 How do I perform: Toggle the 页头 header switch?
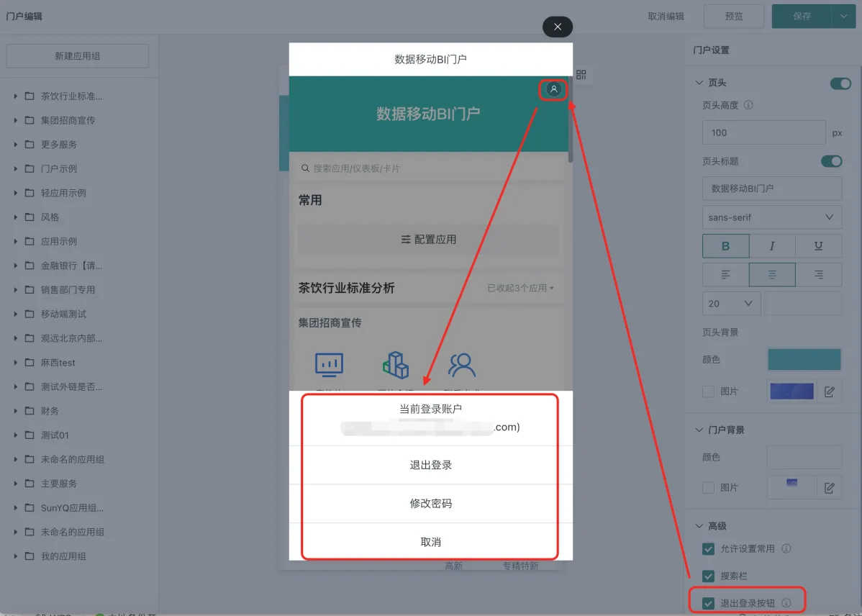(x=840, y=83)
